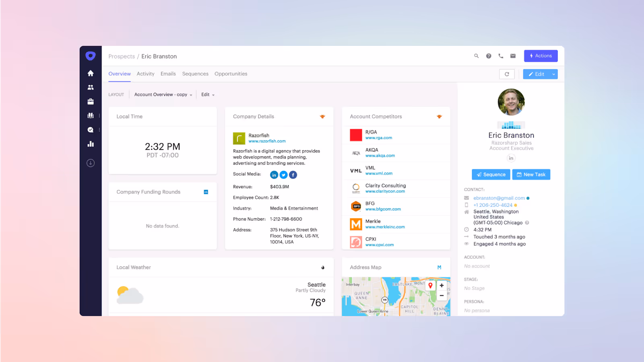Open Razorfish Facebook social icon
The height and width of the screenshot is (362, 644).
(293, 175)
